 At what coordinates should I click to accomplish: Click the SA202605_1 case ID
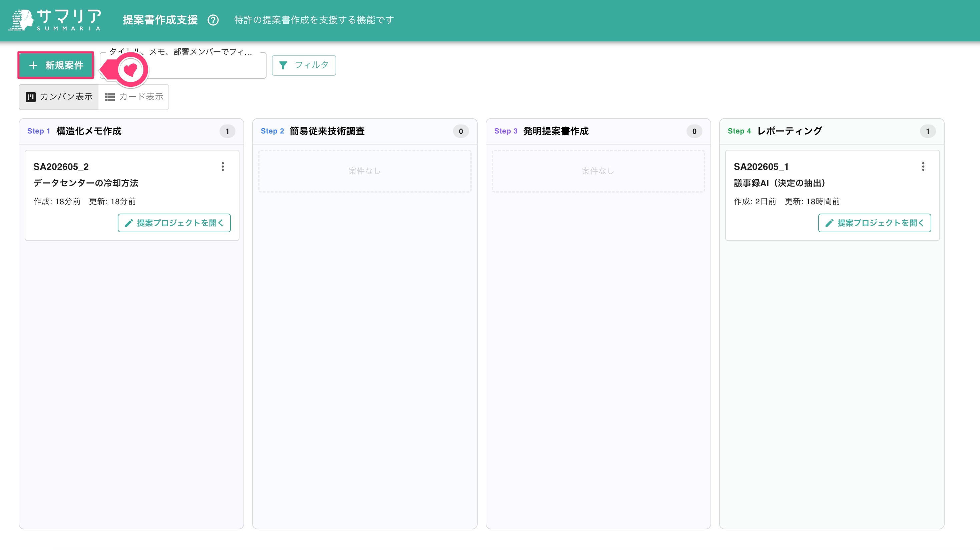(761, 167)
